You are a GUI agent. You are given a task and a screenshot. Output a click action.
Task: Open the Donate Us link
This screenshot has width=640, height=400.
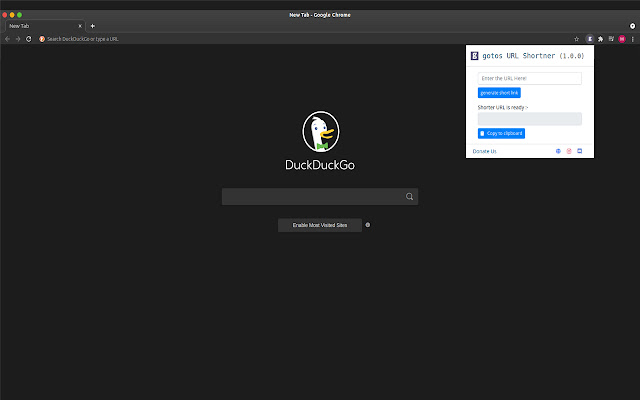coord(484,151)
